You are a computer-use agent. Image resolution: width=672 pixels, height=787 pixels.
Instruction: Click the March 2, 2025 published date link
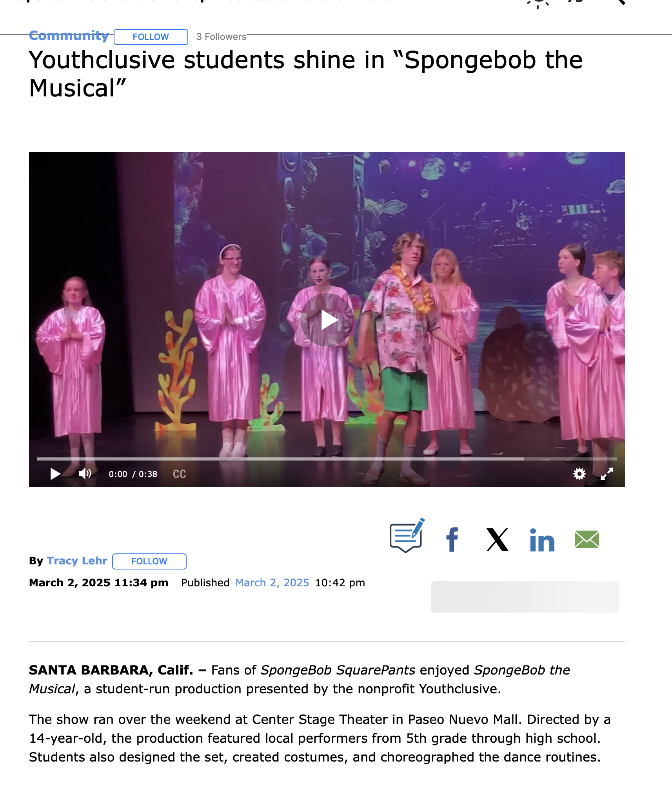(x=272, y=583)
